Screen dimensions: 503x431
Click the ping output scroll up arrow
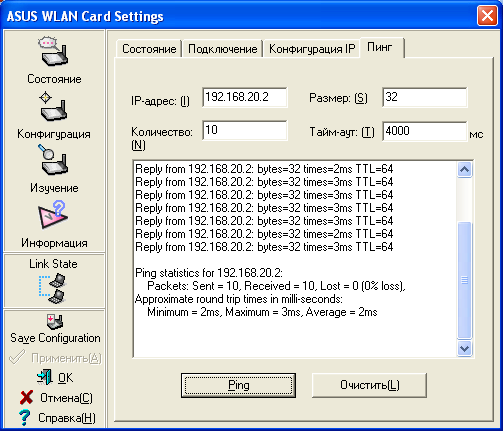[464, 170]
